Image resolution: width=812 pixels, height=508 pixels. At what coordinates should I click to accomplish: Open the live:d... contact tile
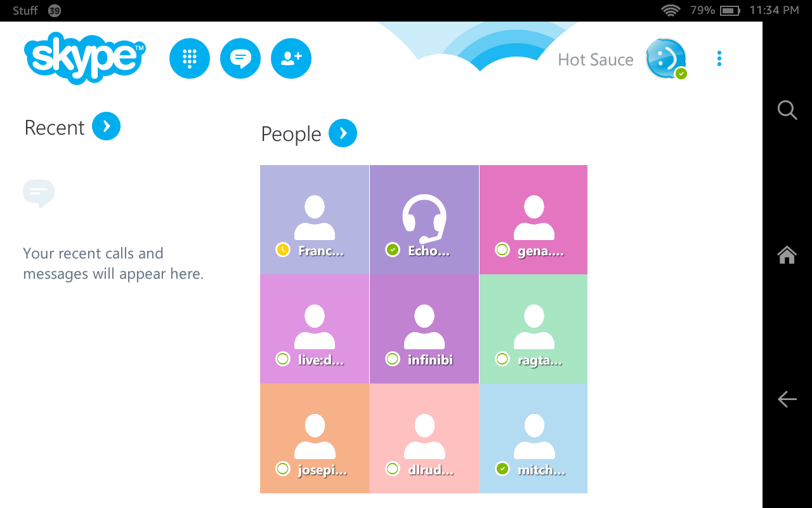pyautogui.click(x=315, y=329)
